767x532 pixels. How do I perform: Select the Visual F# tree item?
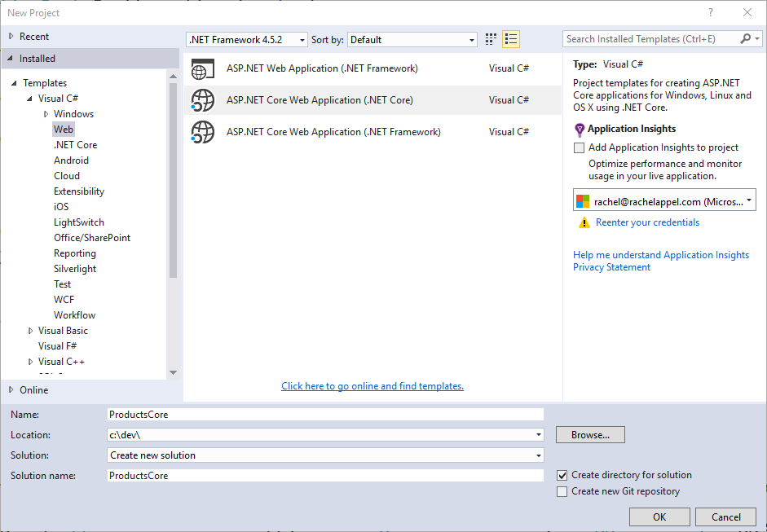(57, 346)
